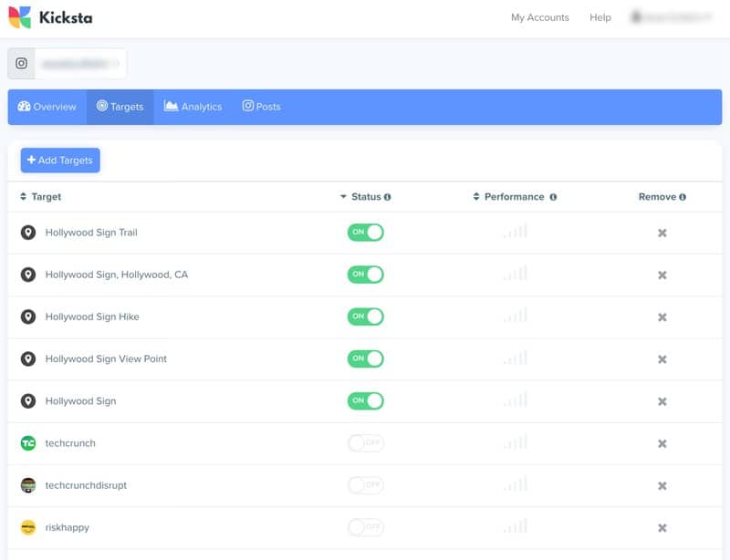The height and width of the screenshot is (560, 730).
Task: Remove the Hollywood Sign, Hollywood, CA target
Action: [x=662, y=275]
